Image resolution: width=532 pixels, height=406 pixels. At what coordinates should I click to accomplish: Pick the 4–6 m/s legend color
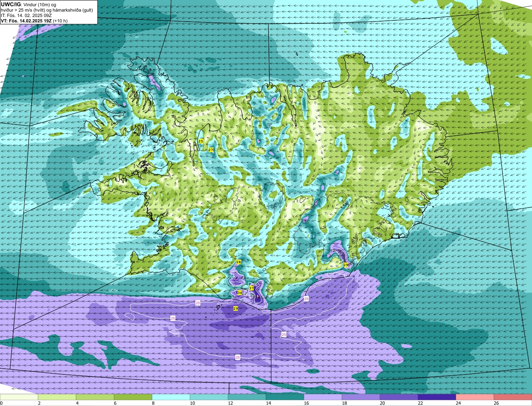click(x=95, y=397)
